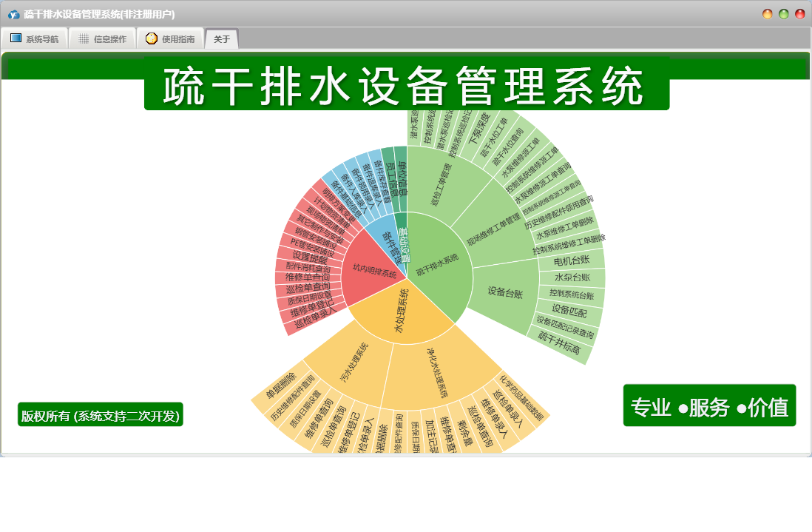Click the 水泵维修派工单查询 segment
Image resolution: width=812 pixels, height=532 pixels.
point(542,182)
